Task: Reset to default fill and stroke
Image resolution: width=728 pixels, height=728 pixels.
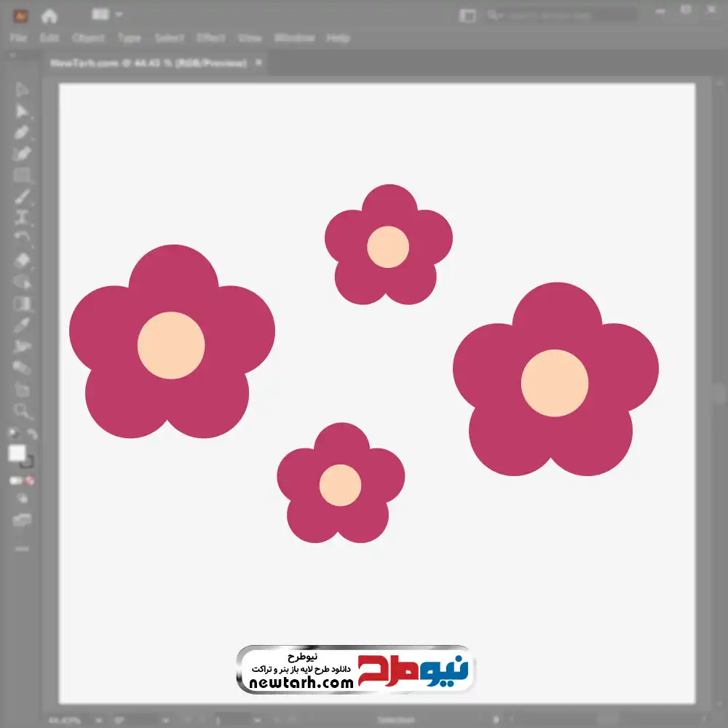Action: pyautogui.click(x=12, y=434)
